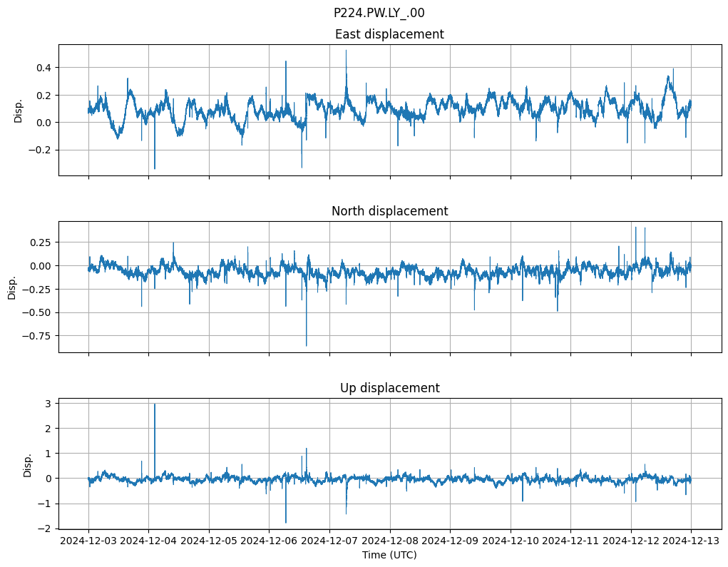The height and width of the screenshot is (567, 728).
Task: Select the 2024-12-03 date tick label
Action: [x=88, y=541]
